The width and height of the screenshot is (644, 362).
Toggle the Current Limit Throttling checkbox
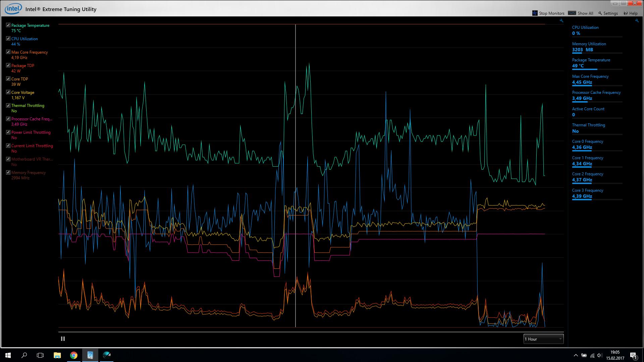click(8, 145)
